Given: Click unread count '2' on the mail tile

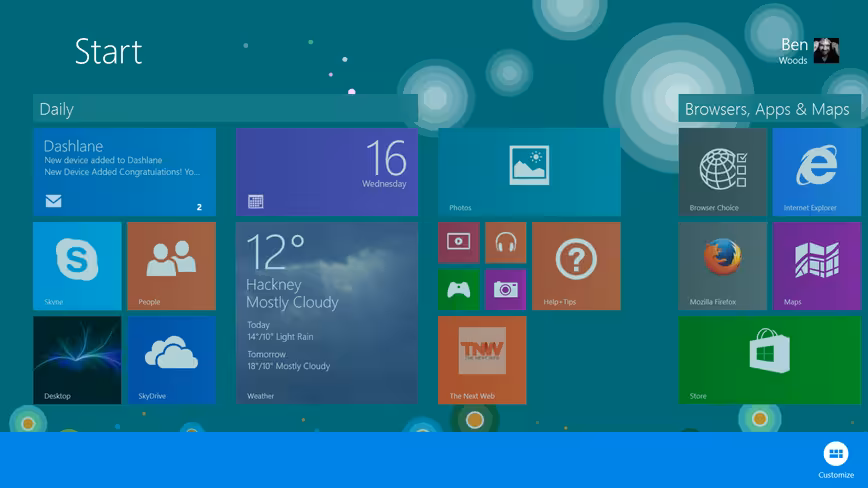Looking at the screenshot, I should [199, 207].
